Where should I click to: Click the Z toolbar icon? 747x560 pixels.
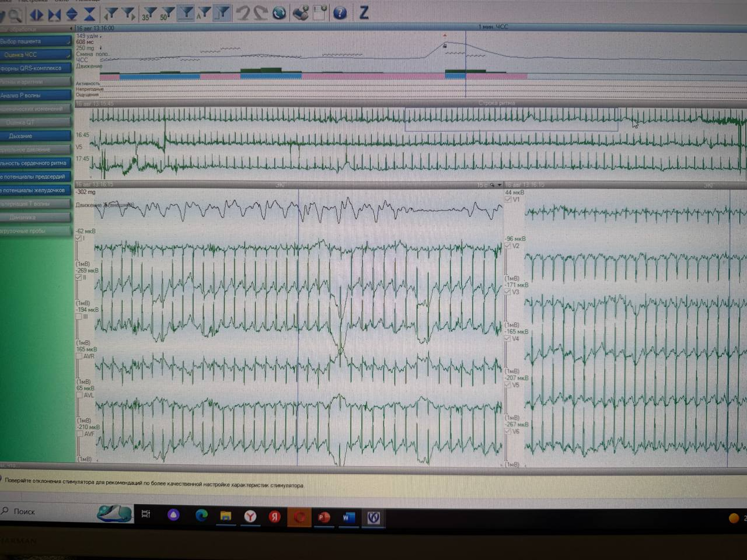[x=364, y=12]
